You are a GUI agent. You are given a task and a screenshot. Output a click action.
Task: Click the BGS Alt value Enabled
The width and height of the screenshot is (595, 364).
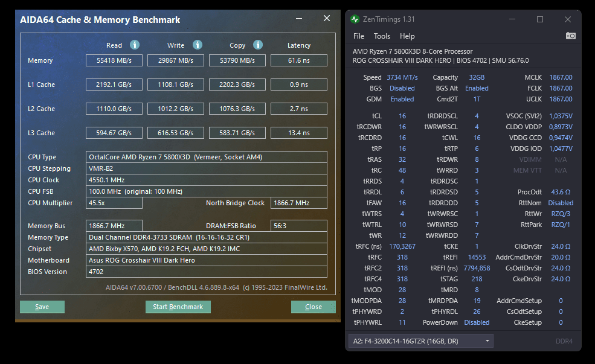[477, 88]
